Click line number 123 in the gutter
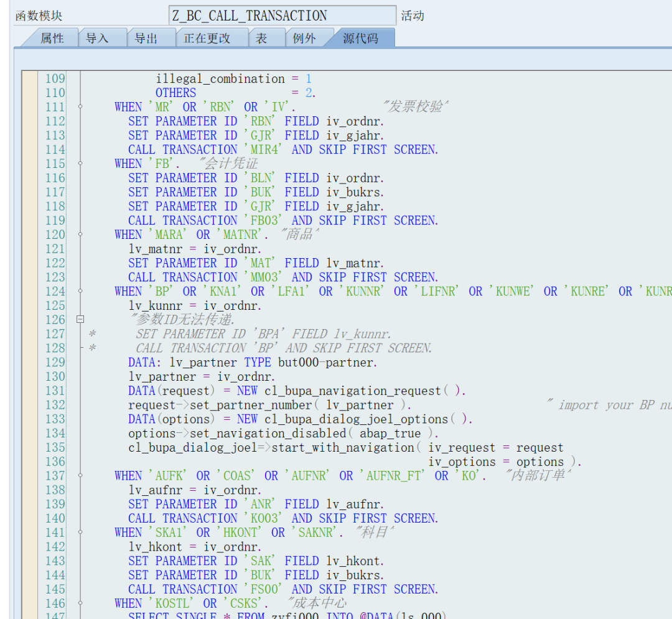672x619 pixels. coord(55,277)
